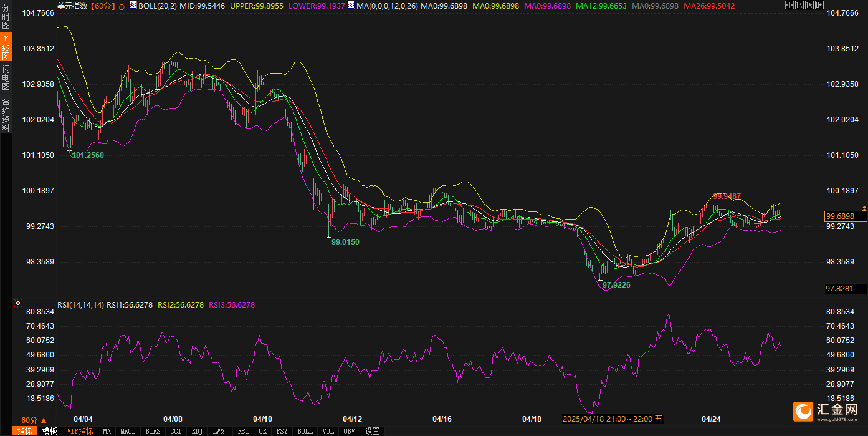Screen dimensions: 868x436
Task: Click the third chart tool icon with play arrow
Action: click(809, 5)
